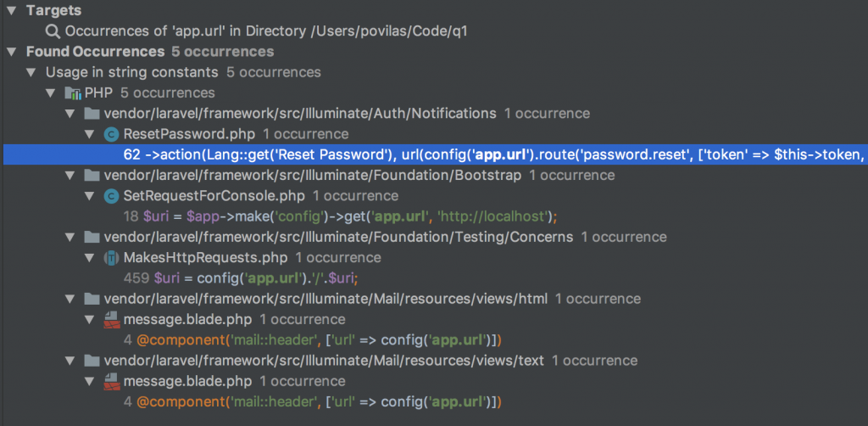Collapse the MakesHttpRequests.php node arrow
The height and width of the screenshot is (426, 868).
coord(90,258)
